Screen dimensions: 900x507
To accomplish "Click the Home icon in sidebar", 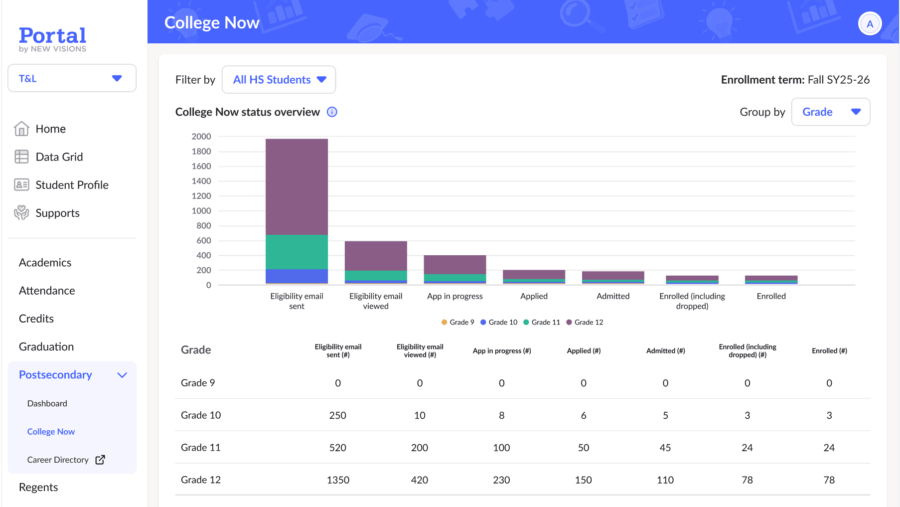I will point(21,129).
